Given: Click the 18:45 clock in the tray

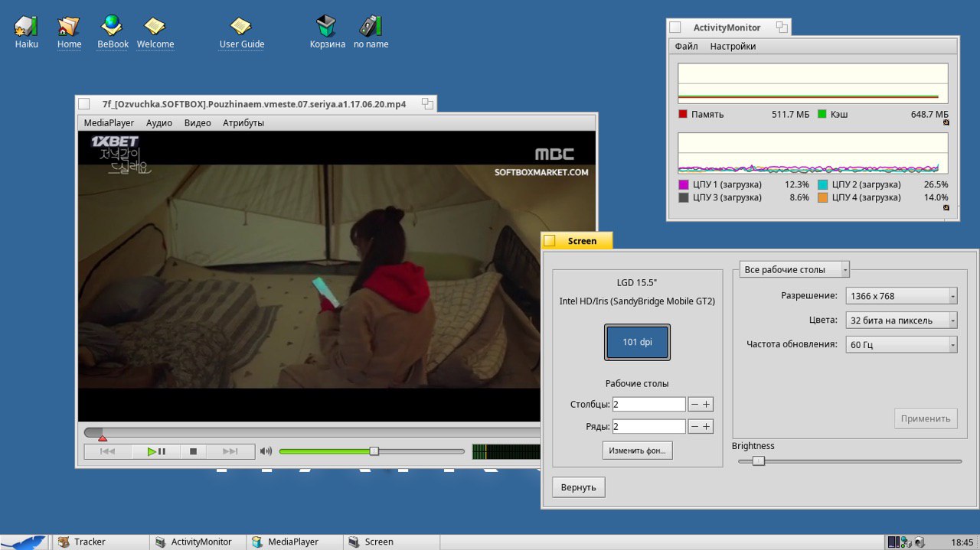Looking at the screenshot, I should point(962,542).
